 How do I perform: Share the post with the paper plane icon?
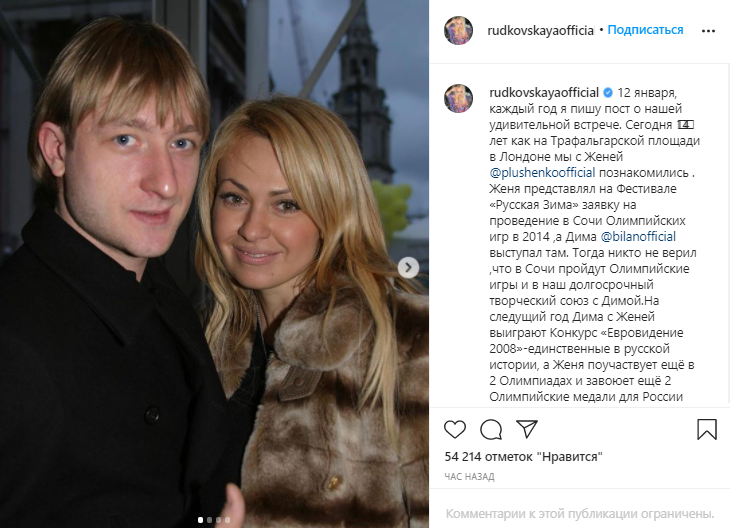[x=527, y=429]
